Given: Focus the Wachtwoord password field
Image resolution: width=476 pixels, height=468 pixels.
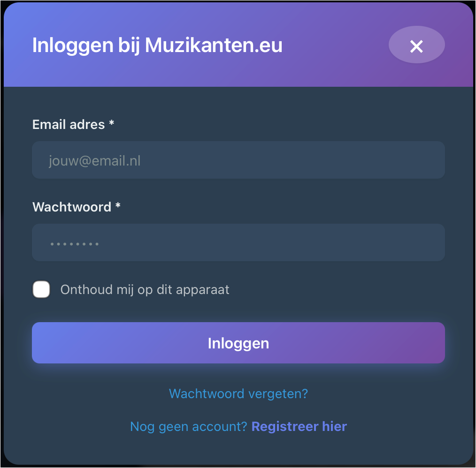Looking at the screenshot, I should [238, 242].
